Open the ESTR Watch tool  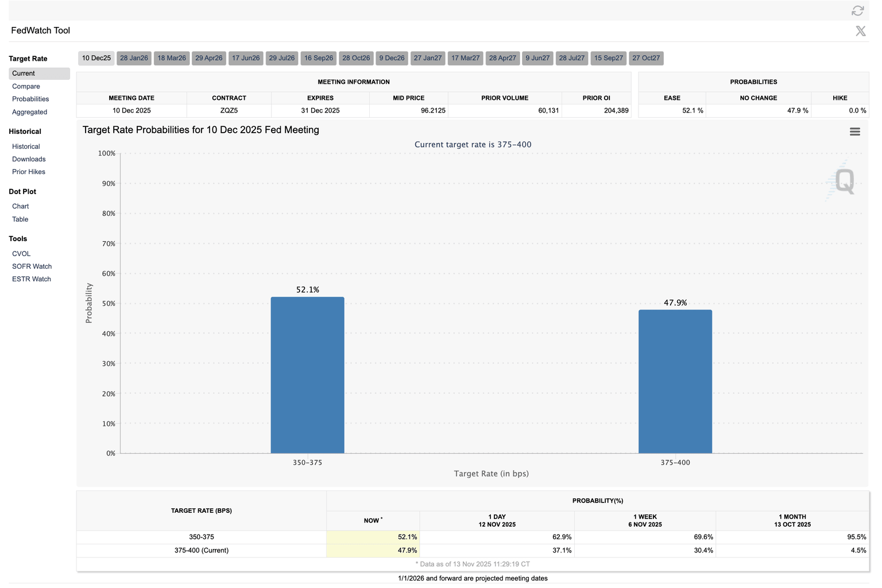(x=31, y=278)
